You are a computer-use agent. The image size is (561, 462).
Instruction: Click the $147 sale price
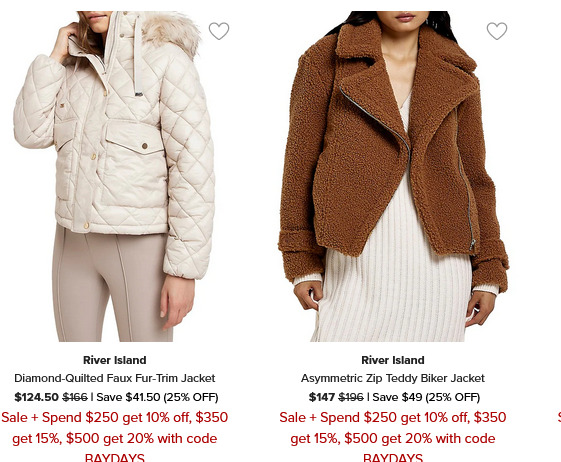pyautogui.click(x=322, y=397)
